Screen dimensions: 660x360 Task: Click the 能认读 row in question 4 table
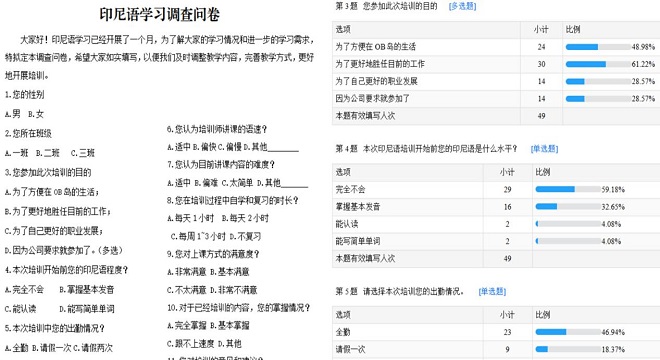(496, 224)
